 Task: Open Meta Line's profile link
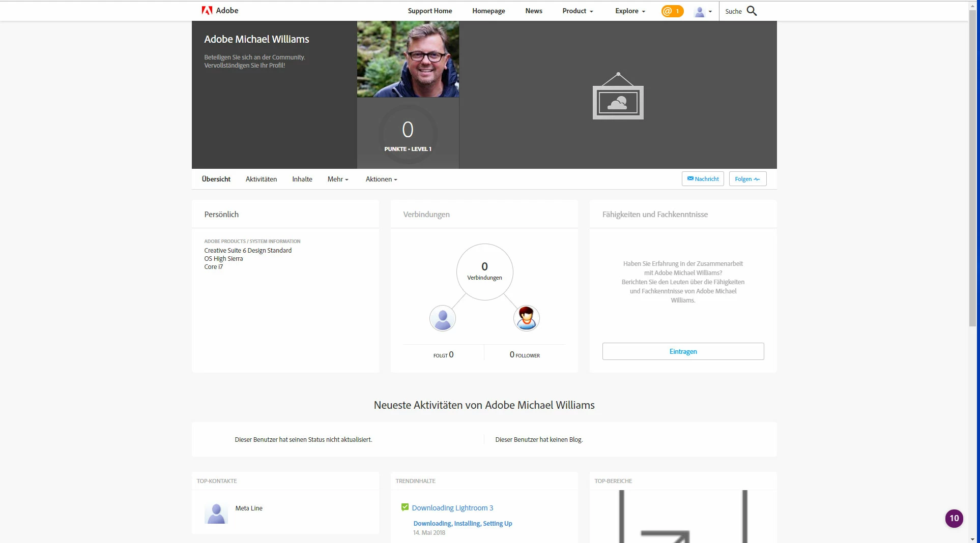pyautogui.click(x=249, y=508)
